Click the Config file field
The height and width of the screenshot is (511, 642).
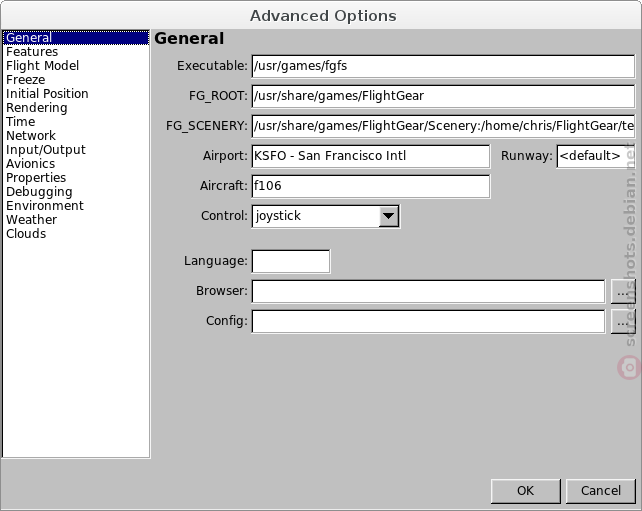pos(428,321)
